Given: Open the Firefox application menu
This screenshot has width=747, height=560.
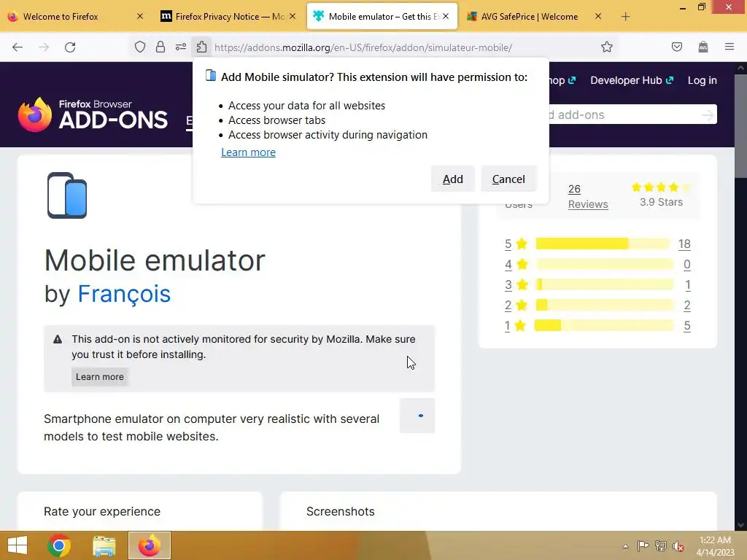Looking at the screenshot, I should [x=729, y=47].
